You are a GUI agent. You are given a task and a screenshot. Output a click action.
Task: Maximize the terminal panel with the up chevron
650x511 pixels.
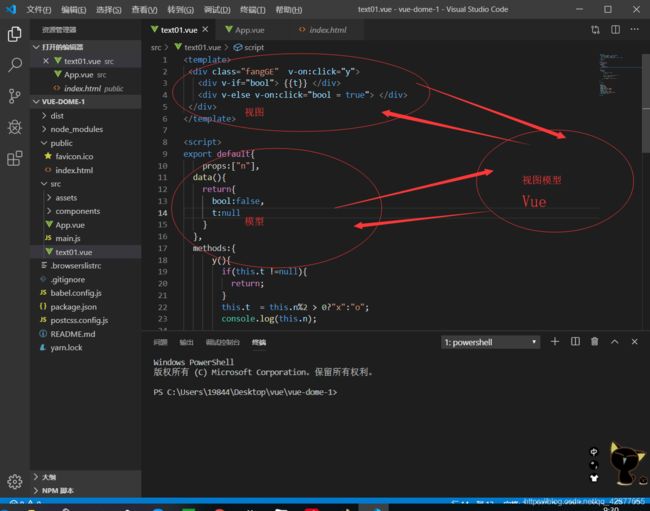click(x=614, y=341)
